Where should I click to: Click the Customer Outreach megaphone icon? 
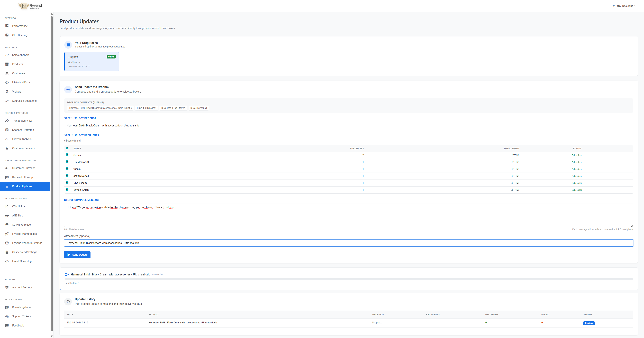click(7, 168)
